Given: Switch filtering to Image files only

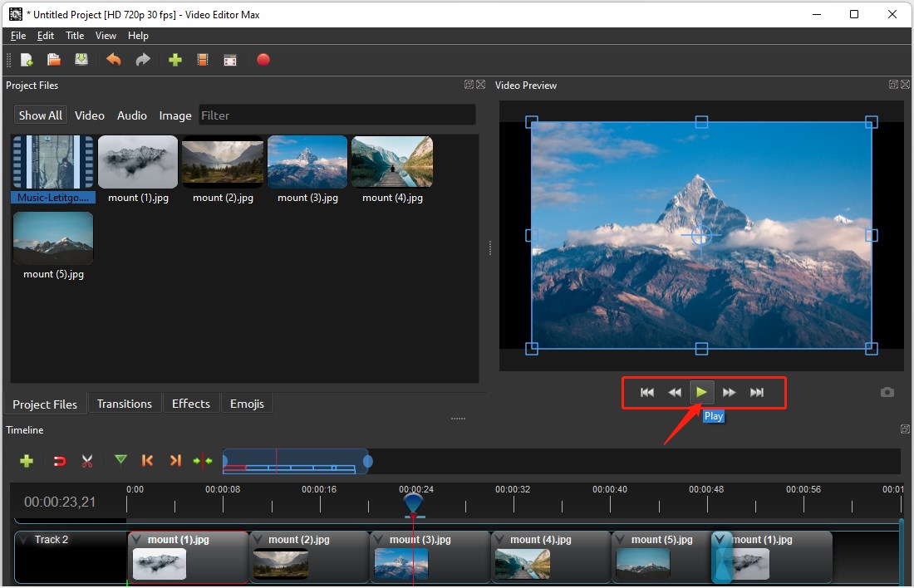Looking at the screenshot, I should point(174,115).
